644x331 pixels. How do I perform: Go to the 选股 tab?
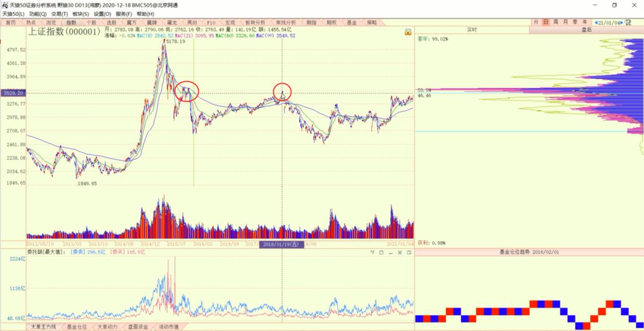[111, 22]
